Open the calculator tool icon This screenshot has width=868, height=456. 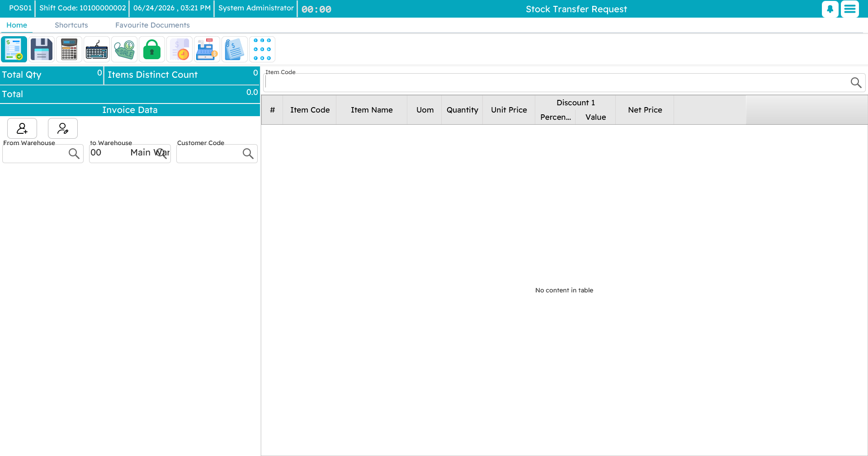tap(69, 49)
